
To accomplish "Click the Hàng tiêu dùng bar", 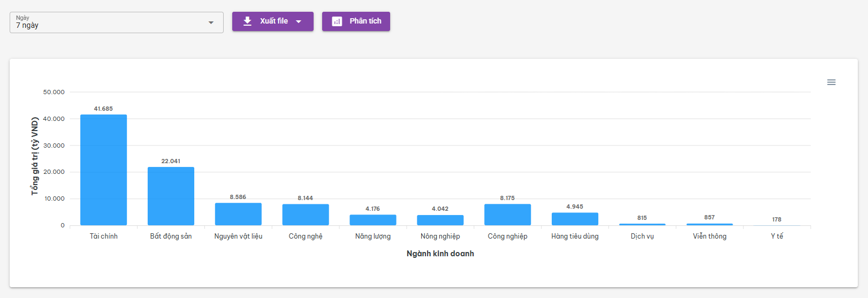I will pyautogui.click(x=575, y=219).
